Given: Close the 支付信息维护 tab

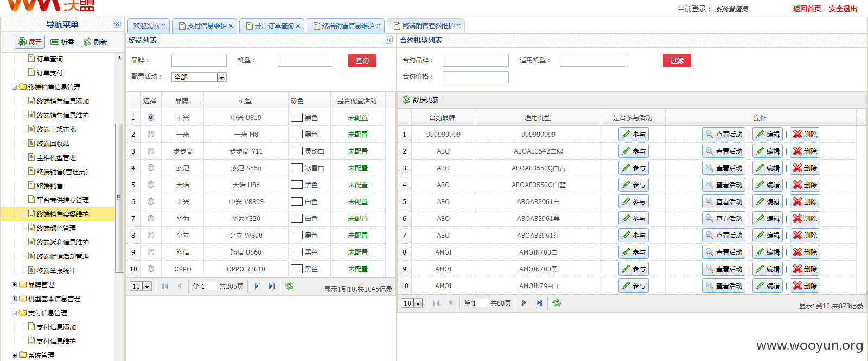Looking at the screenshot, I should tap(231, 26).
